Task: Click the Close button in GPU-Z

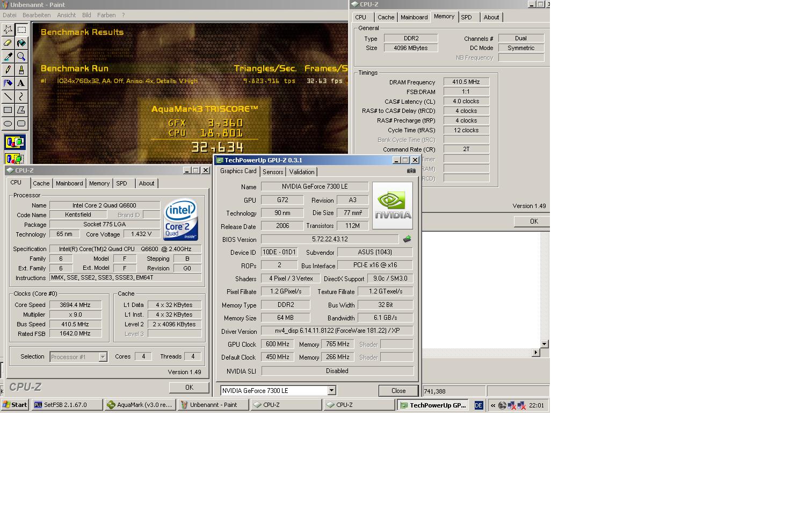Action: [x=398, y=391]
